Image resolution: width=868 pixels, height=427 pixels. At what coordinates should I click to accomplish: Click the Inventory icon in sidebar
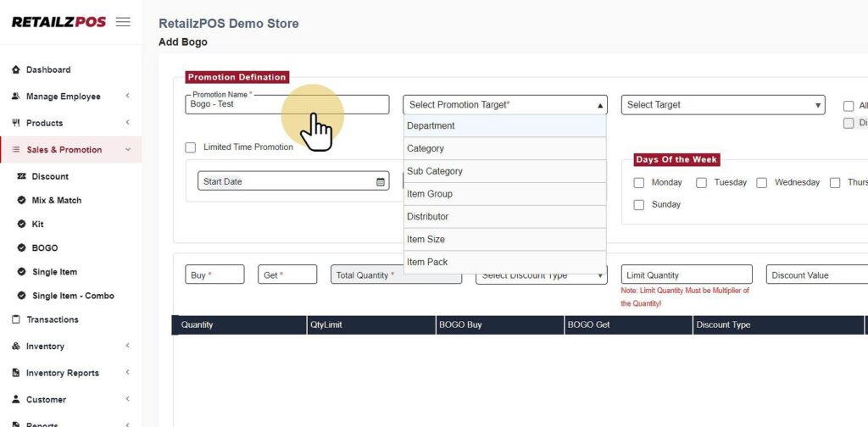15,347
